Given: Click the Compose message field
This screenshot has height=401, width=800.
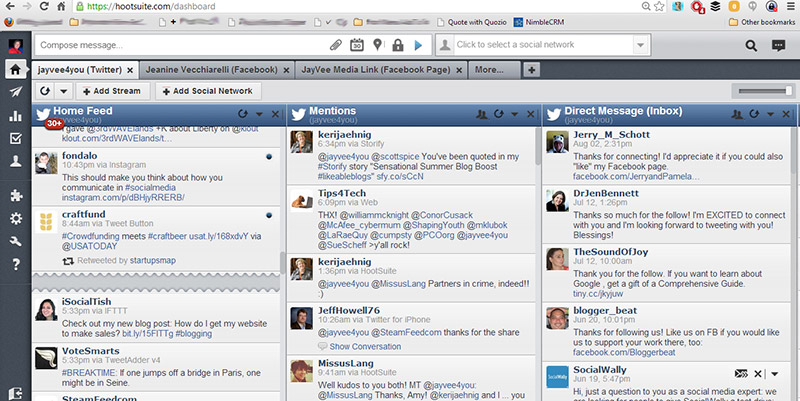Looking at the screenshot, I should pyautogui.click(x=181, y=45).
